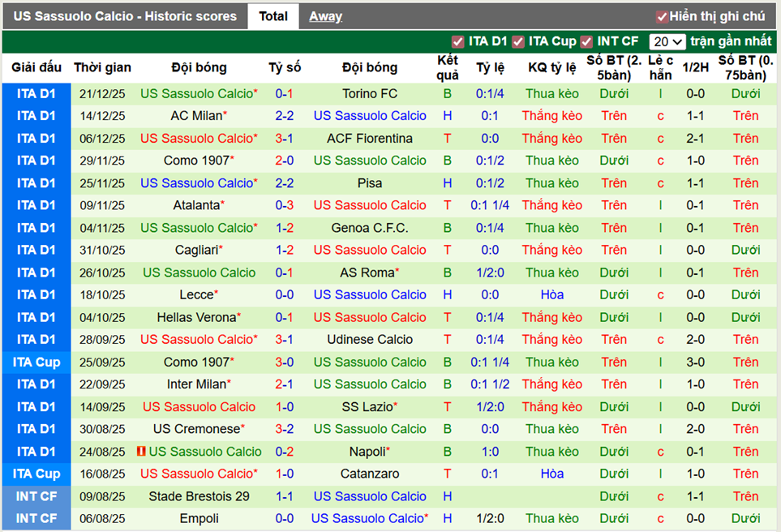Viewport: 781px width, 532px height.
Task: Click the 0-1 score against Torino FC
Action: (285, 93)
